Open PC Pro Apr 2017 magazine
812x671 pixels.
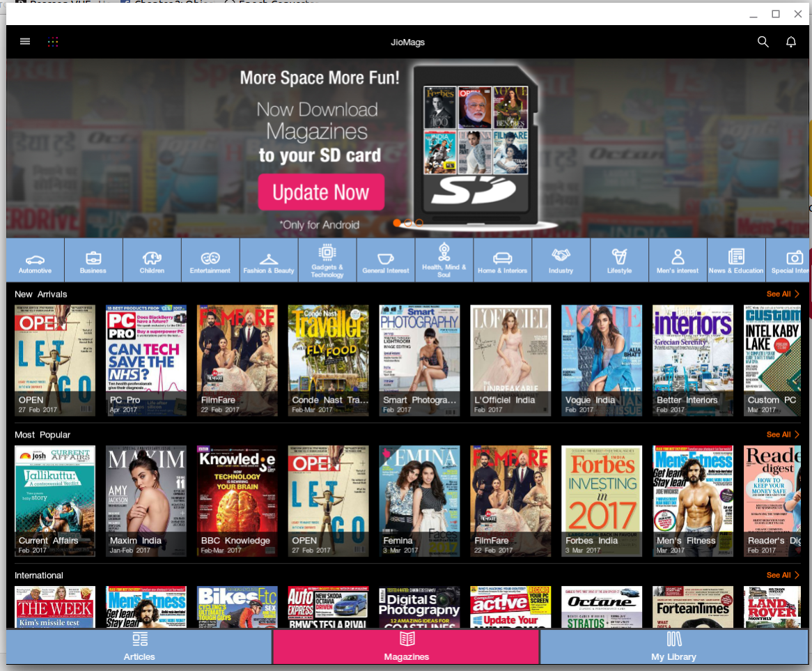pos(146,360)
